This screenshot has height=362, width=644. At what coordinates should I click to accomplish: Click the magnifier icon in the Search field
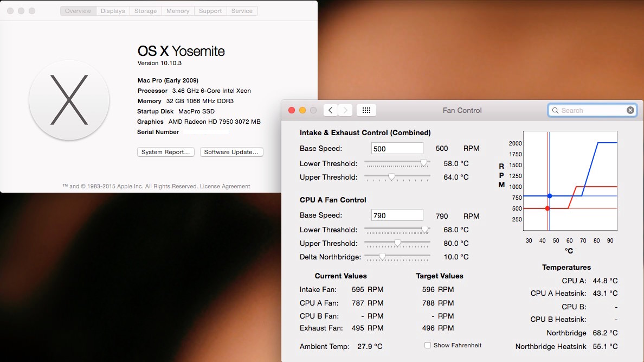pos(555,110)
